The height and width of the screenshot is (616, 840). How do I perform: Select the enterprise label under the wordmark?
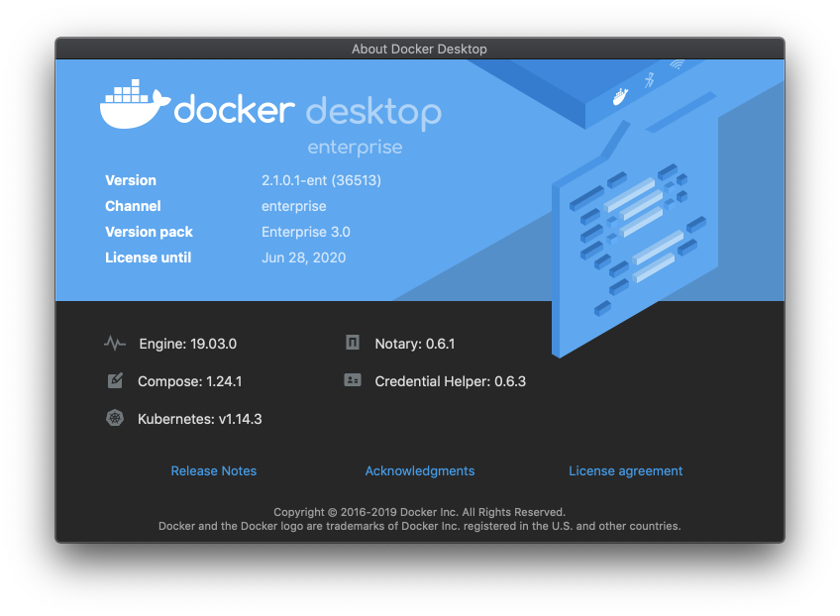click(x=354, y=148)
